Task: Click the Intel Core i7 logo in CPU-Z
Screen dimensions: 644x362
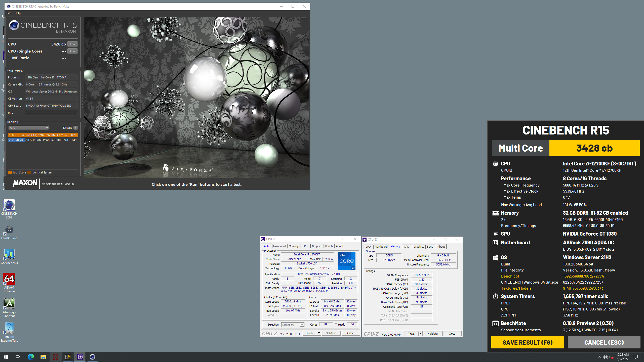Action: coord(346,261)
